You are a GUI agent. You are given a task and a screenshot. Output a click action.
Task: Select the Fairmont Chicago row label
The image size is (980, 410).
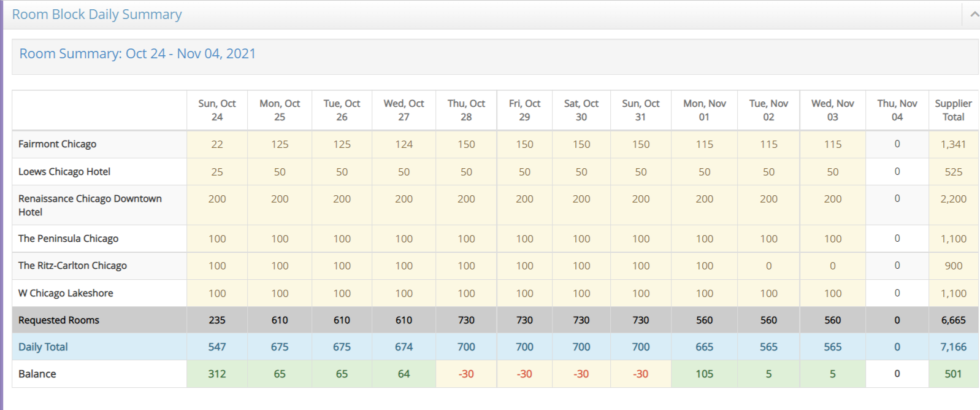57,144
